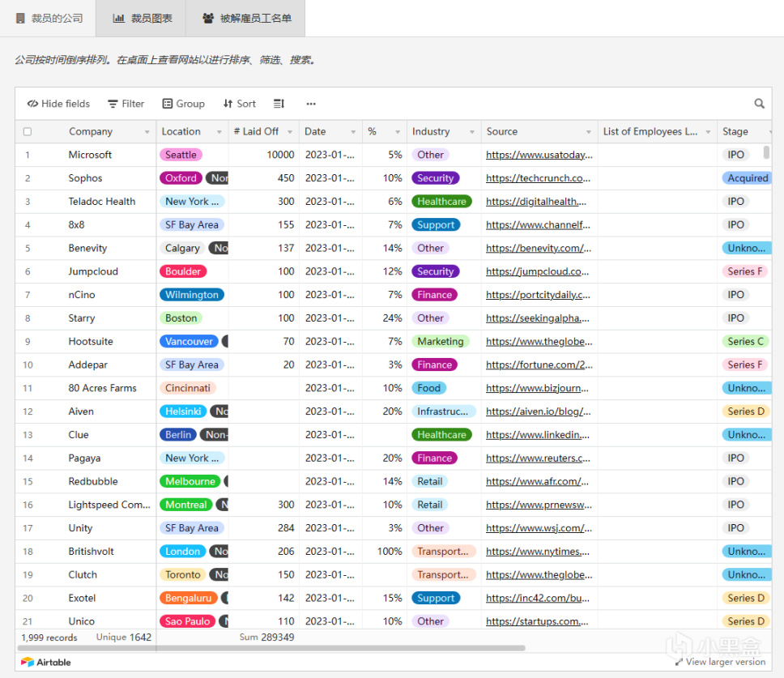Open Unico startups.com link
784x678 pixels.
pos(537,621)
